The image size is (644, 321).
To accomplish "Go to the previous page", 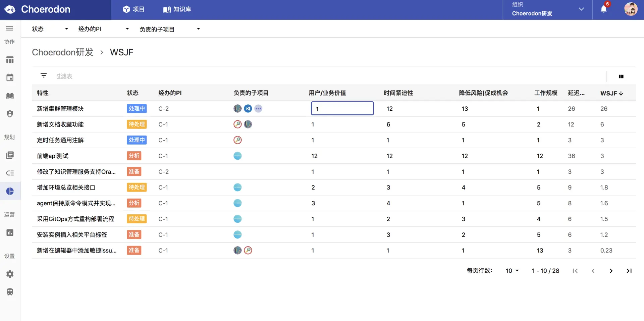I will click(593, 271).
